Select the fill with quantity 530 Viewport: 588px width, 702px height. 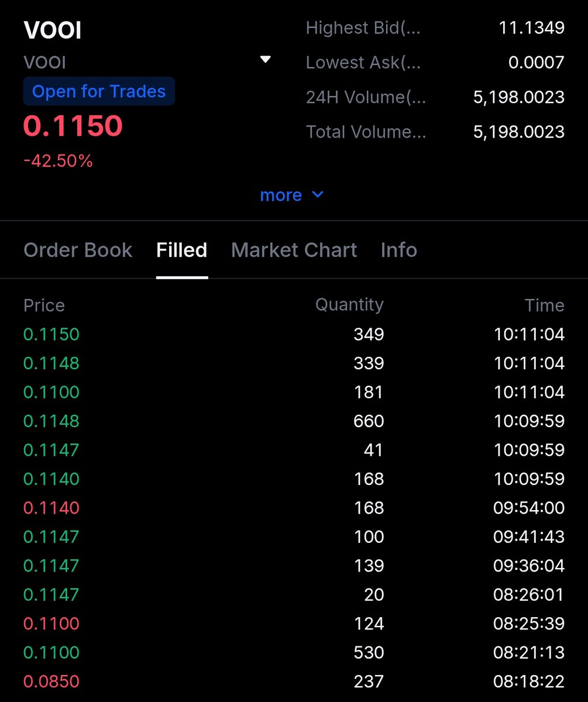294,652
